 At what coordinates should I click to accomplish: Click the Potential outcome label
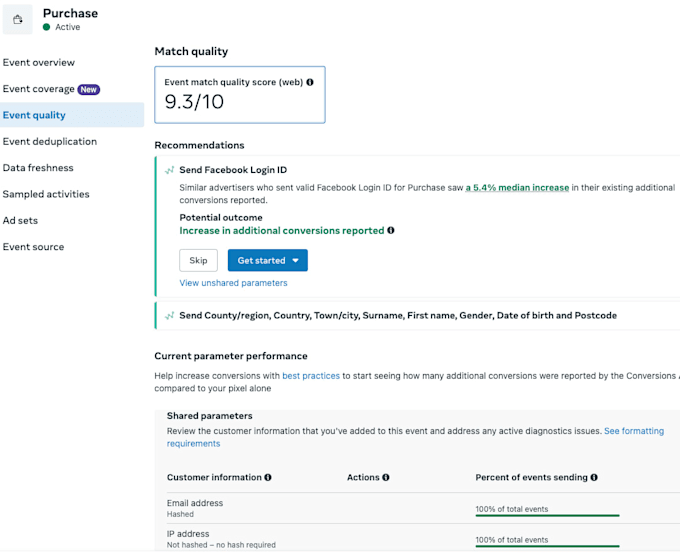click(221, 217)
